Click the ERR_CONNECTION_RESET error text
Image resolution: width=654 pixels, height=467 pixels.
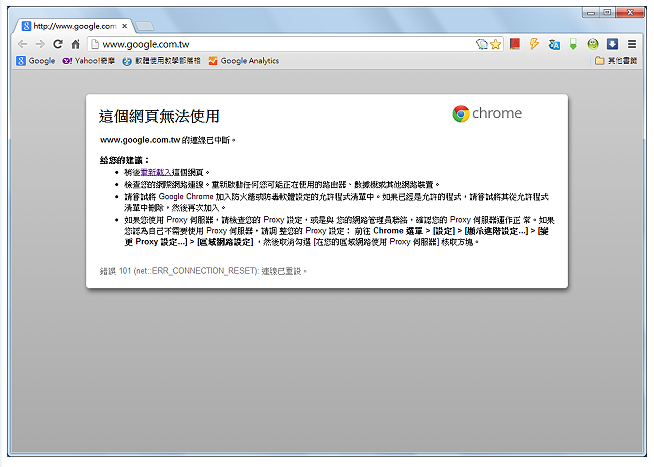(203, 271)
